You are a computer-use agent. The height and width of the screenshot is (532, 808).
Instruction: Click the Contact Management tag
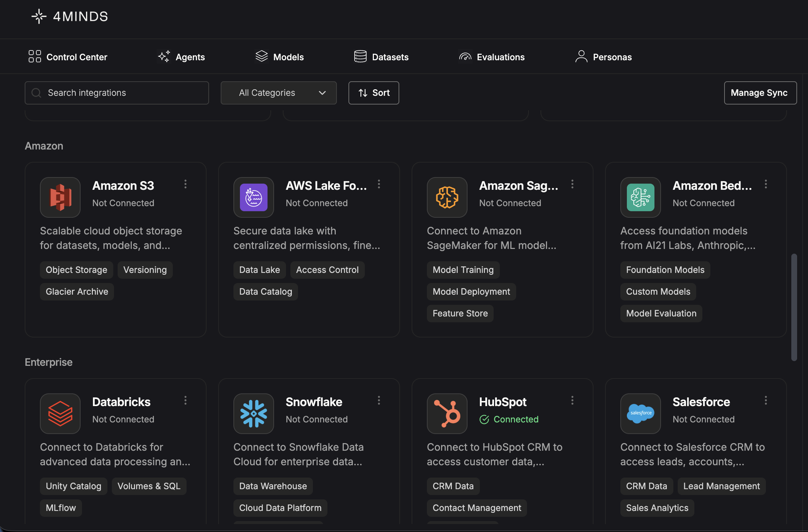[x=477, y=508]
